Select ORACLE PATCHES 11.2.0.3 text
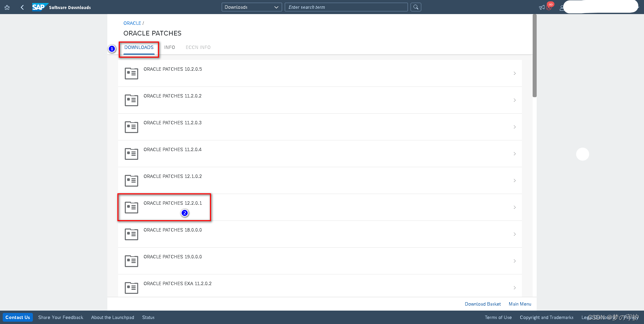This screenshot has width=644, height=324. [173, 123]
